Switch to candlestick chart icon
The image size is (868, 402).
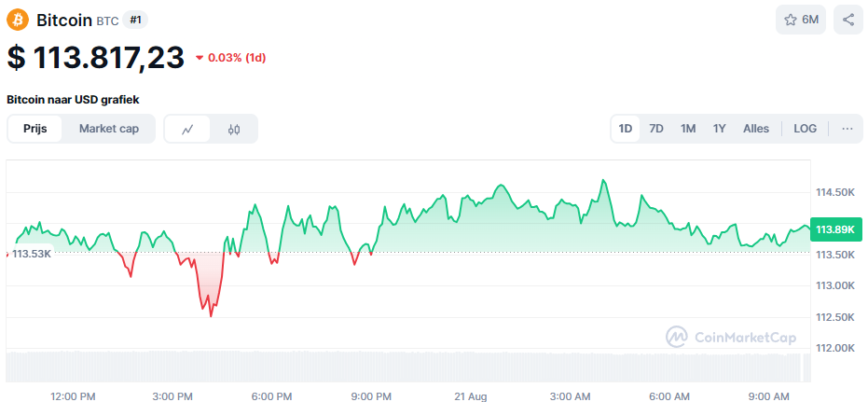[234, 129]
